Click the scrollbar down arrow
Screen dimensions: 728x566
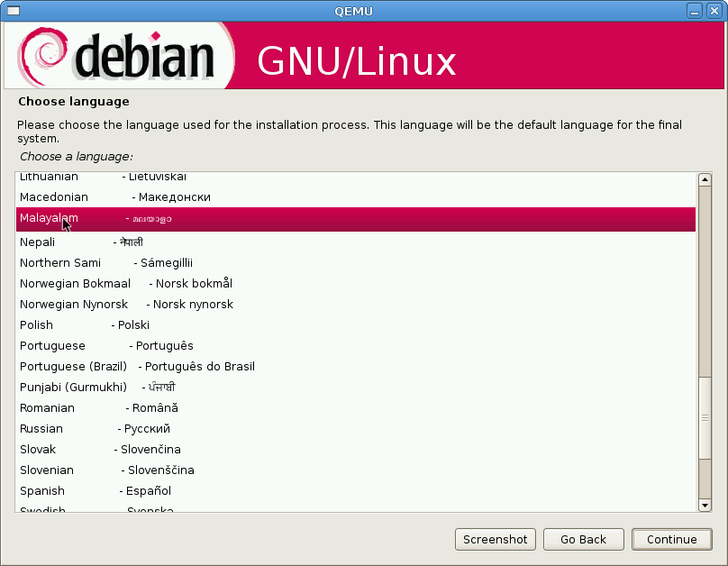pyautogui.click(x=705, y=506)
